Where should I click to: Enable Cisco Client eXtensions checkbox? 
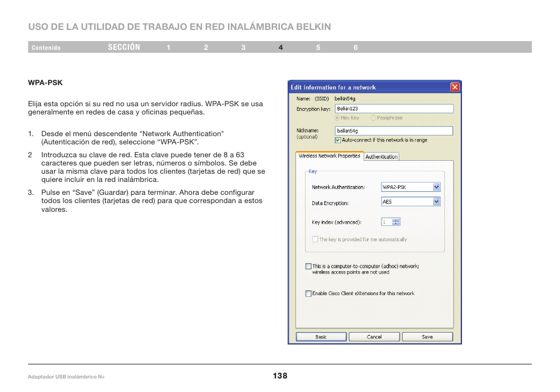pyautogui.click(x=308, y=293)
